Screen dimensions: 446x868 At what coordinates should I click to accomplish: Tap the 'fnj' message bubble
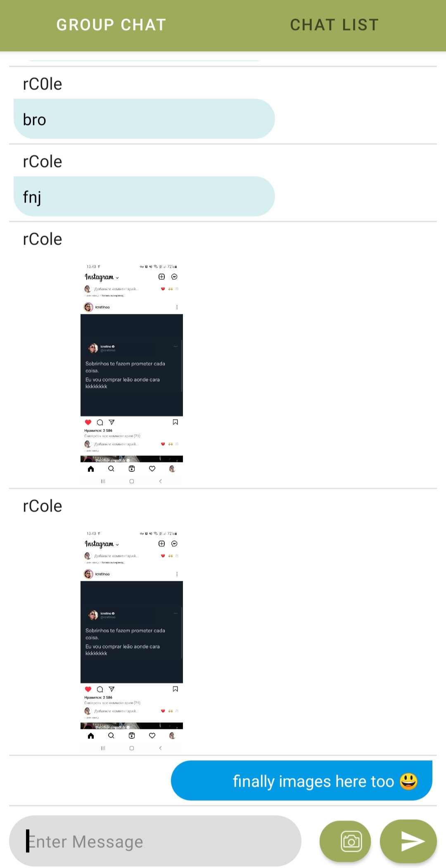pyautogui.click(x=144, y=196)
